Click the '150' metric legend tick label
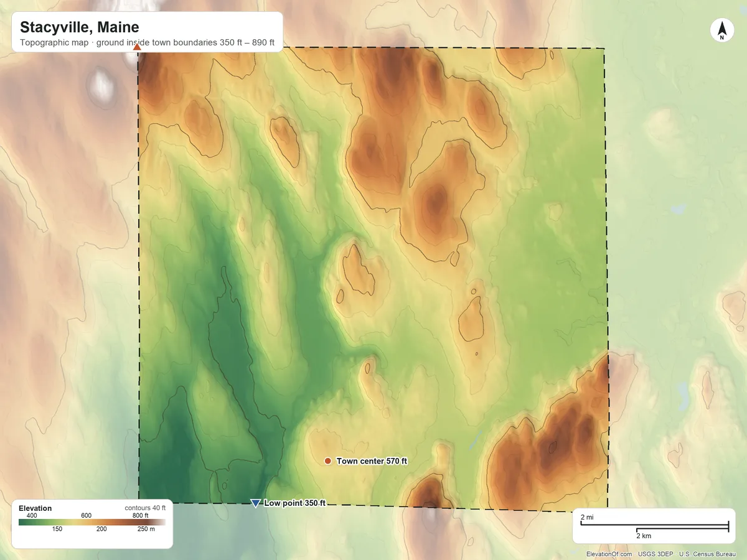Screen dimensions: 747x560 (x=57, y=530)
